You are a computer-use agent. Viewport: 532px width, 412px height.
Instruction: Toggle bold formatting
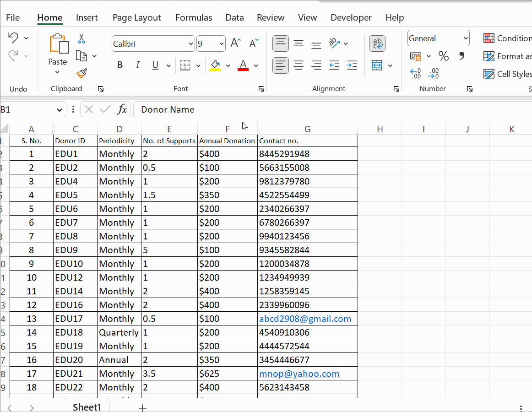pos(119,65)
